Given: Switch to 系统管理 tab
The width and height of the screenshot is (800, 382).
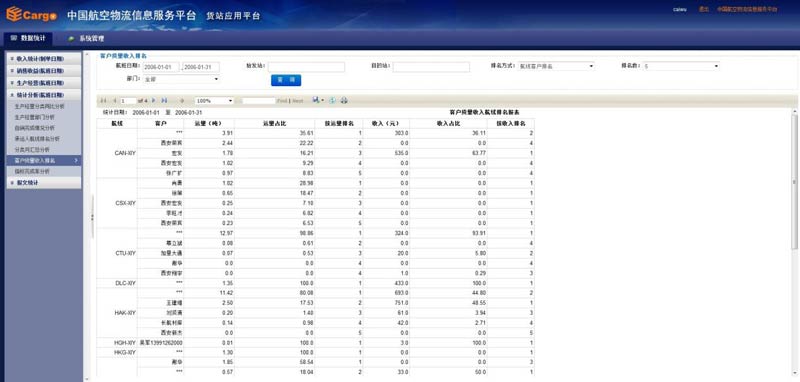Looking at the screenshot, I should pyautogui.click(x=86, y=38).
